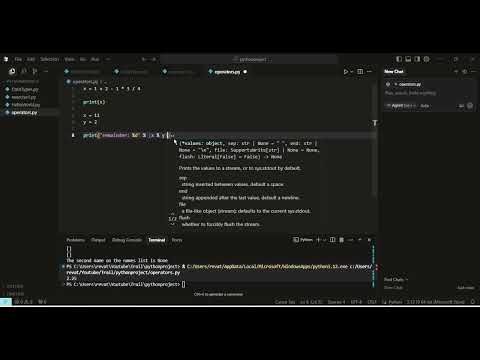This screenshot has width=480, height=360.
Task: Click the Python terminal profile label
Action: tap(303, 240)
